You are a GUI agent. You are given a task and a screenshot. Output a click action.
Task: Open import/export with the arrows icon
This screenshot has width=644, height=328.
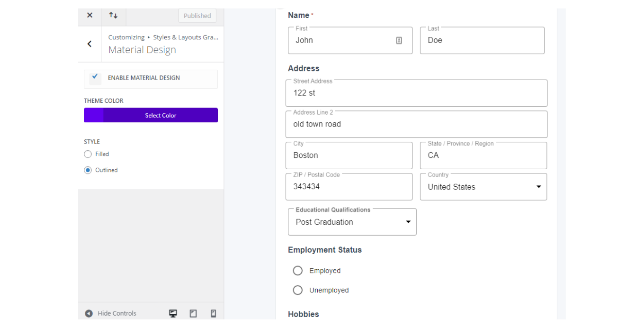[113, 16]
